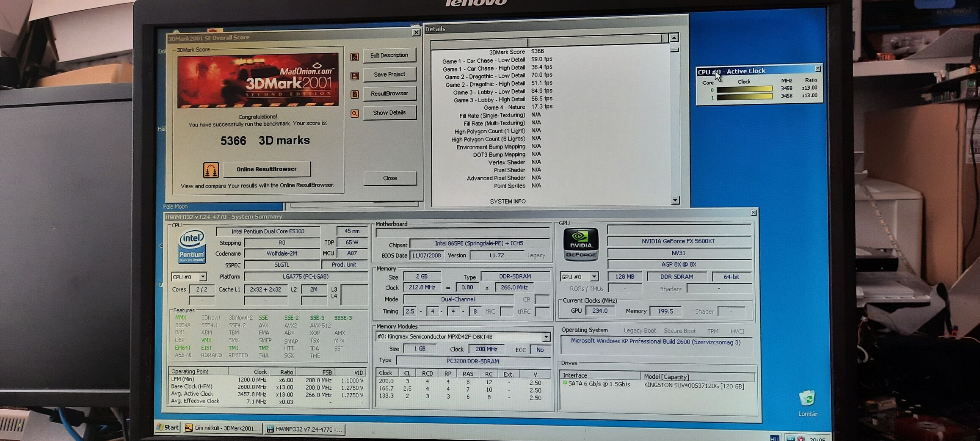The width and height of the screenshot is (980, 441).
Task: Open the ResultBrowser button
Action: point(389,94)
